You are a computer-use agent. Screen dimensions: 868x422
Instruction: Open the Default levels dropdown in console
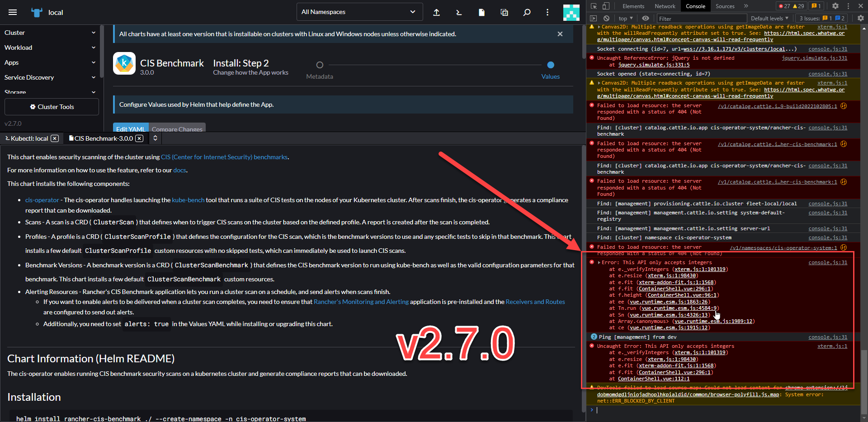click(x=769, y=18)
